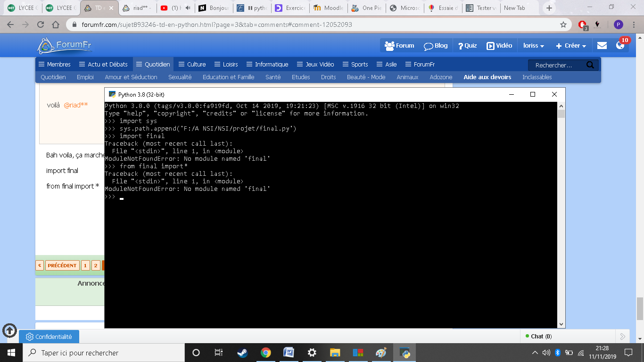Go to Aide aux devoirs subsection

click(487, 77)
